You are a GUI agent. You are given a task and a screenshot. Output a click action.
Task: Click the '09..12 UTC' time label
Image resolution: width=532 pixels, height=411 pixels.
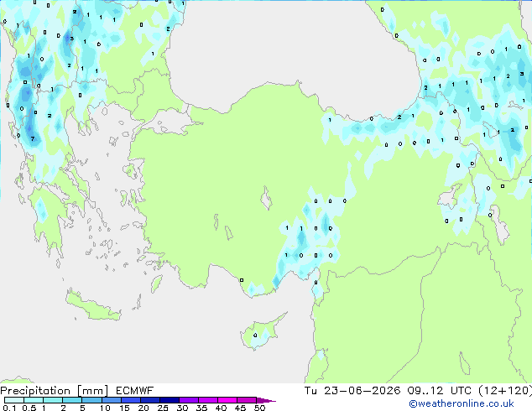[440, 391]
